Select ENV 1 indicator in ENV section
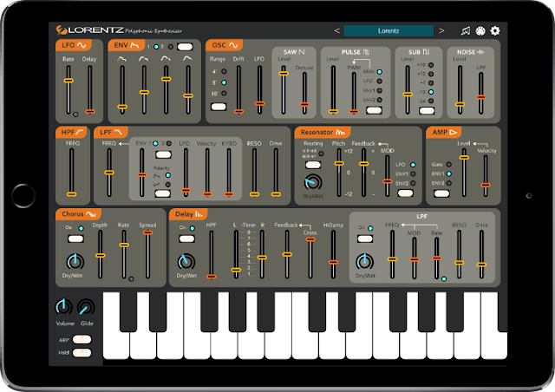The height and width of the screenshot is (392, 555). [x=156, y=47]
